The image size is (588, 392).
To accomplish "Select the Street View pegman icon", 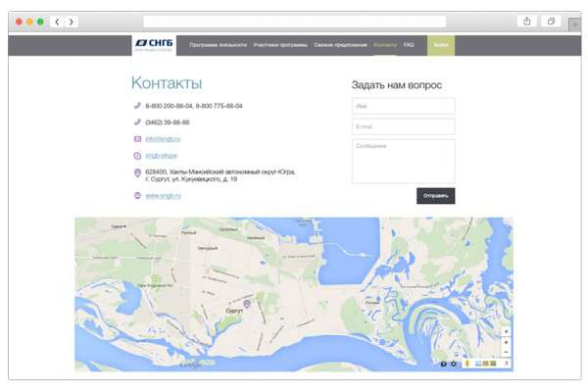I will click(x=467, y=365).
